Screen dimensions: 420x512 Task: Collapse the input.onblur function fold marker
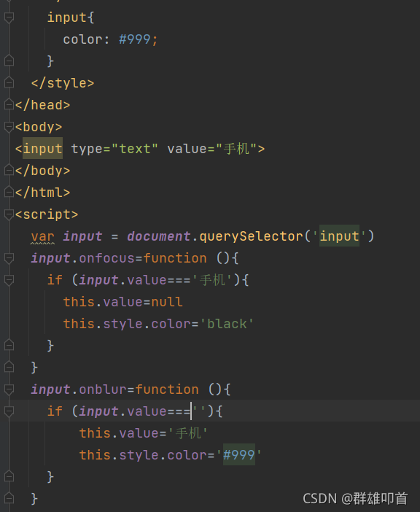[9, 389]
